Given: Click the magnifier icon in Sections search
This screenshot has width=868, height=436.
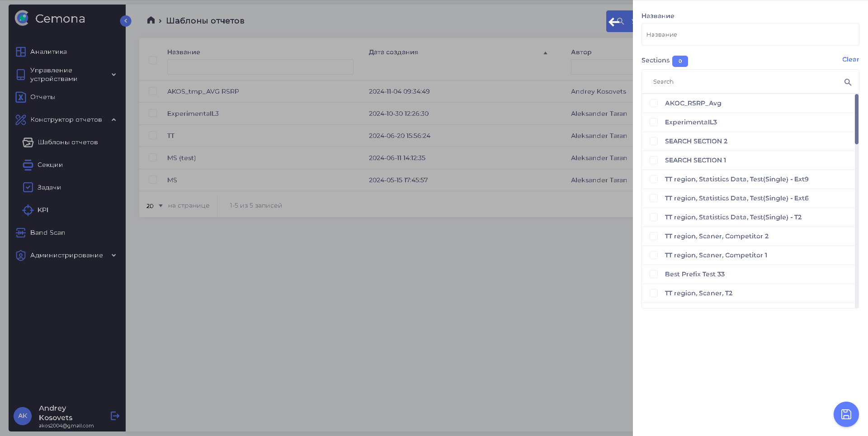Looking at the screenshot, I should [x=848, y=82].
